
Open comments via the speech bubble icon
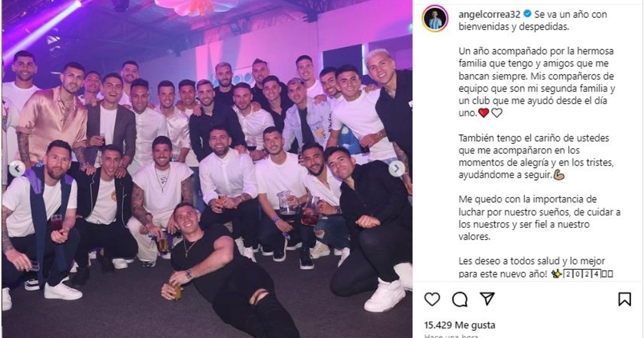pyautogui.click(x=459, y=299)
